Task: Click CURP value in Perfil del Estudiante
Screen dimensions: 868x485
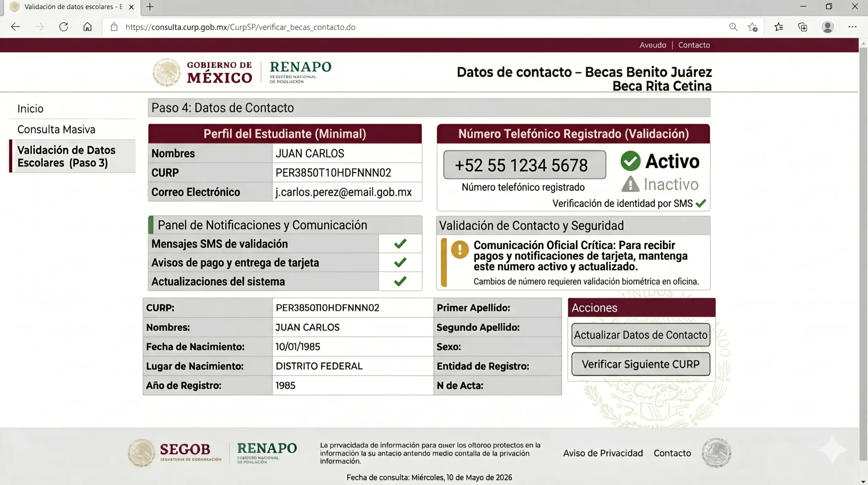Action: click(x=333, y=172)
